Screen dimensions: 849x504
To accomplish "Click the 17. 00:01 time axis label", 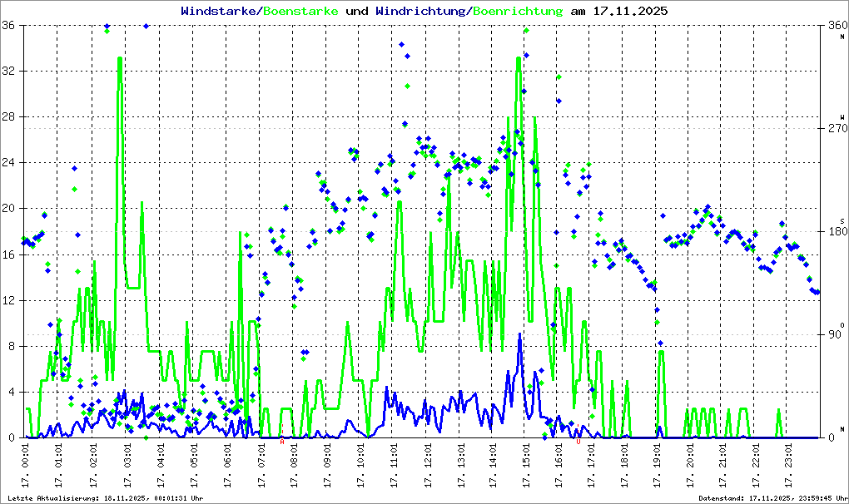I will pos(25,466).
